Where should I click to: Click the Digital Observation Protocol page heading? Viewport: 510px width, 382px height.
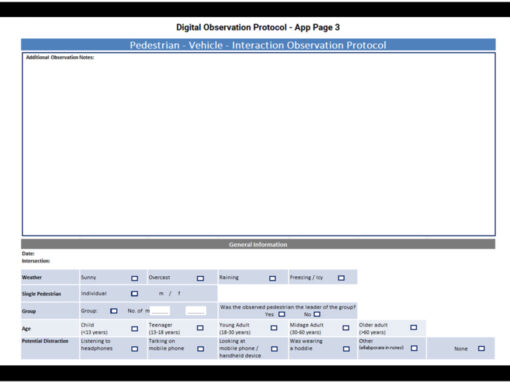(258, 27)
